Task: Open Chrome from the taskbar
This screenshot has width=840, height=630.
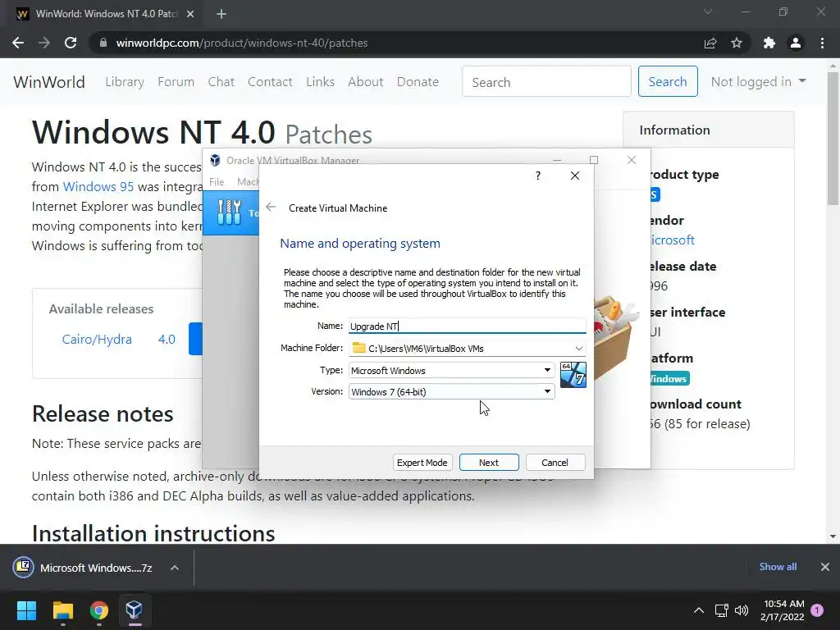Action: [98, 610]
